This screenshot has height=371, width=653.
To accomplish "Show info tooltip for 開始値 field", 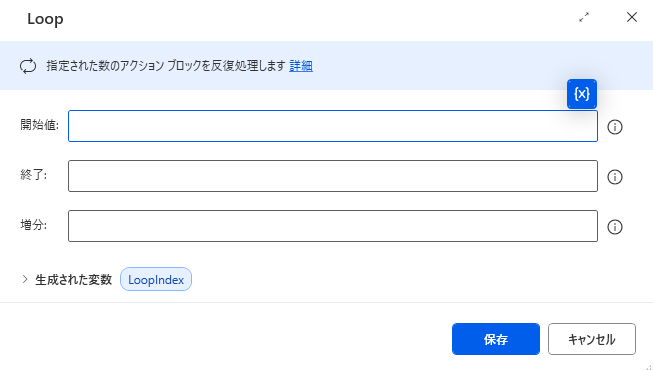I will click(615, 127).
